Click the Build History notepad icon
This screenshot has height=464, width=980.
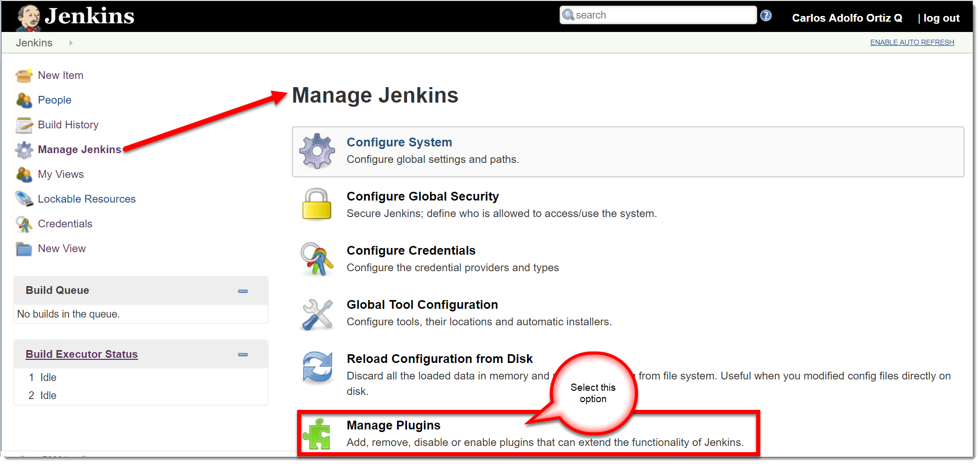pos(24,125)
